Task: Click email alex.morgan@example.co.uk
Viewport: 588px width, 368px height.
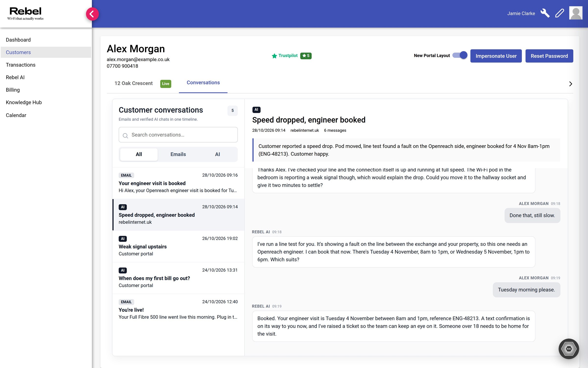Action: tap(138, 59)
